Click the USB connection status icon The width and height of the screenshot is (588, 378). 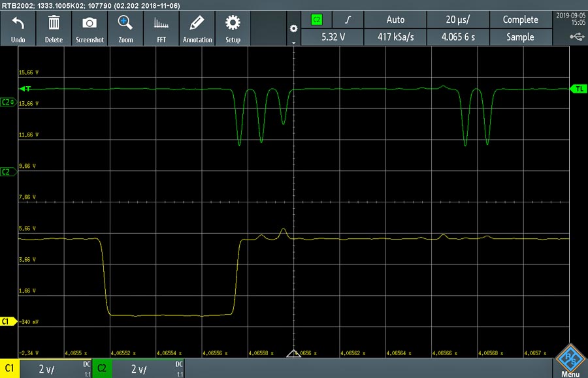coord(577,37)
